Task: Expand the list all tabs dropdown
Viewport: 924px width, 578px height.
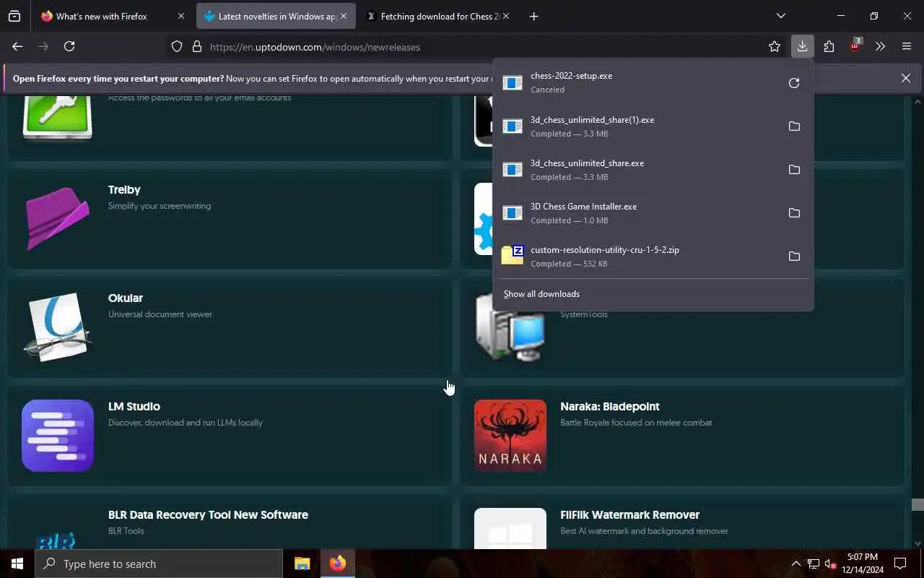Action: pyautogui.click(x=781, y=16)
